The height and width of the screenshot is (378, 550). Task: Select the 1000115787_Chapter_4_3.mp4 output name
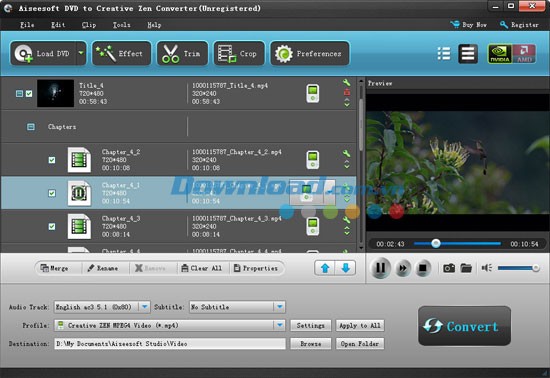coord(236,218)
